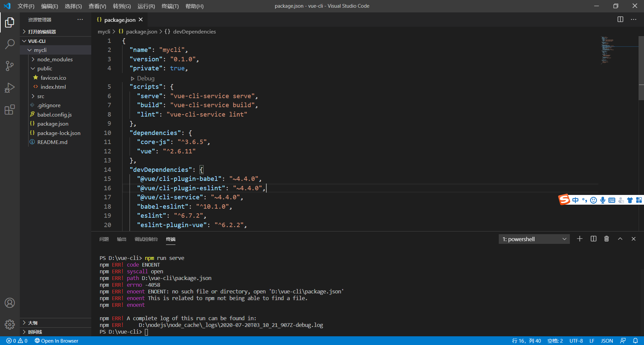This screenshot has width=644, height=345.
Task: Run the Debug codelens above scripts
Action: (143, 78)
